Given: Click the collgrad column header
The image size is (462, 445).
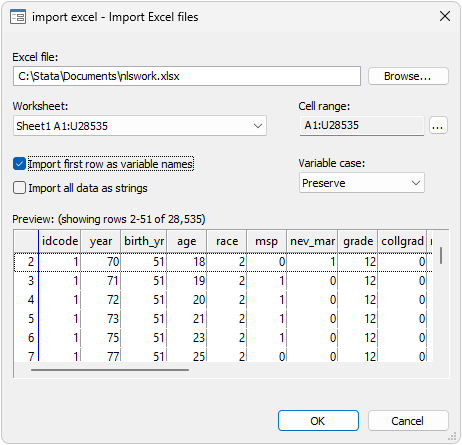Looking at the screenshot, I should click(x=402, y=241).
